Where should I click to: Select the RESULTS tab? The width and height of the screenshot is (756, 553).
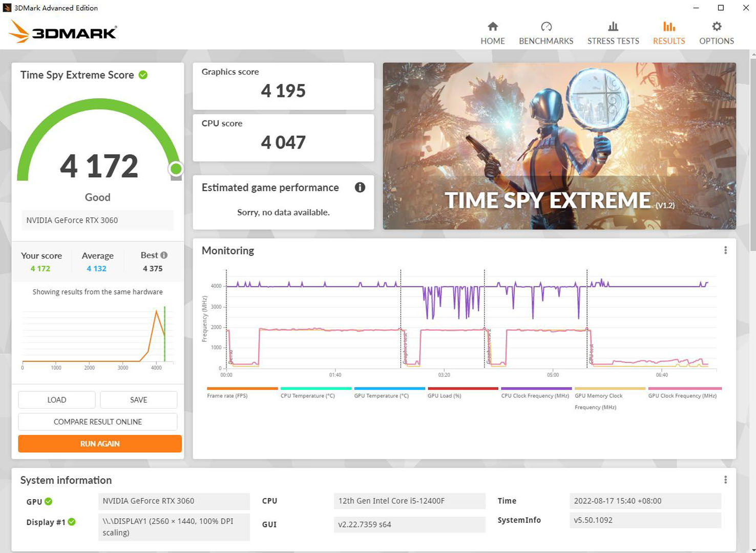coord(668,32)
